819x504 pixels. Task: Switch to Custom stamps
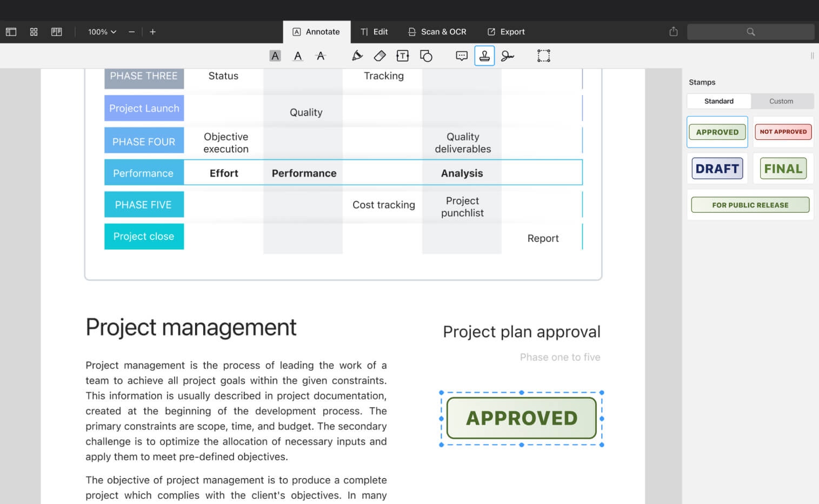[x=781, y=101]
